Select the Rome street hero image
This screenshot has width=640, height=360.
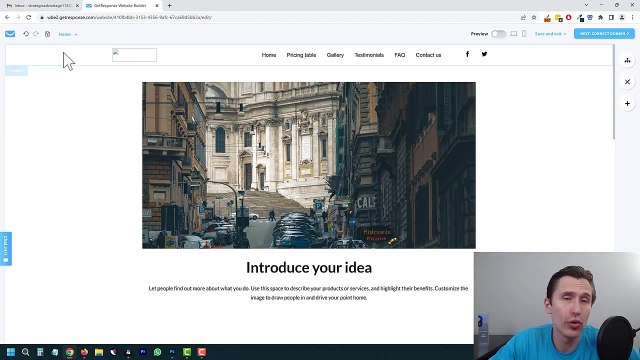coord(309,165)
